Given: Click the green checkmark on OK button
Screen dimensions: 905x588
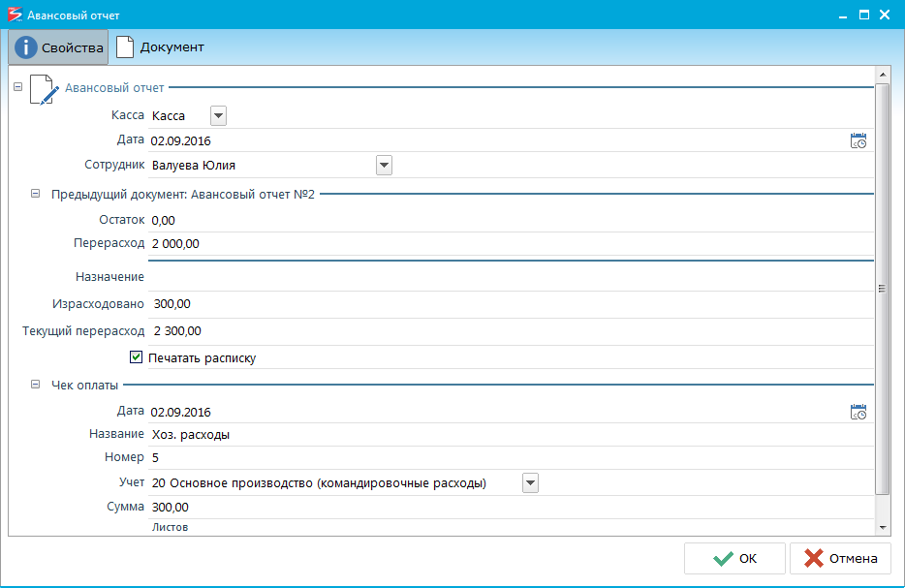Looking at the screenshot, I should [x=723, y=559].
